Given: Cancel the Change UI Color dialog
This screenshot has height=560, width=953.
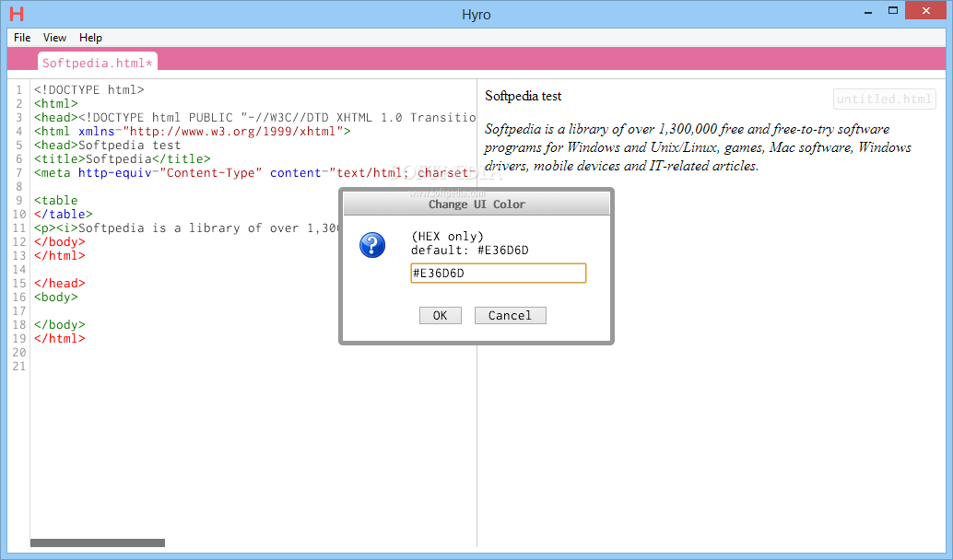Looking at the screenshot, I should pos(510,315).
